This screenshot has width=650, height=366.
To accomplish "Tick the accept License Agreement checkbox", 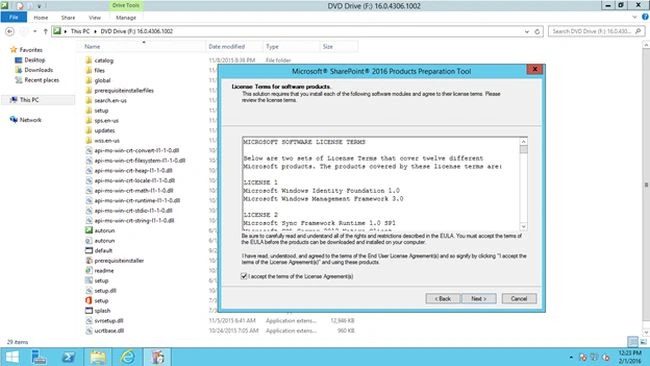I will tap(244, 276).
